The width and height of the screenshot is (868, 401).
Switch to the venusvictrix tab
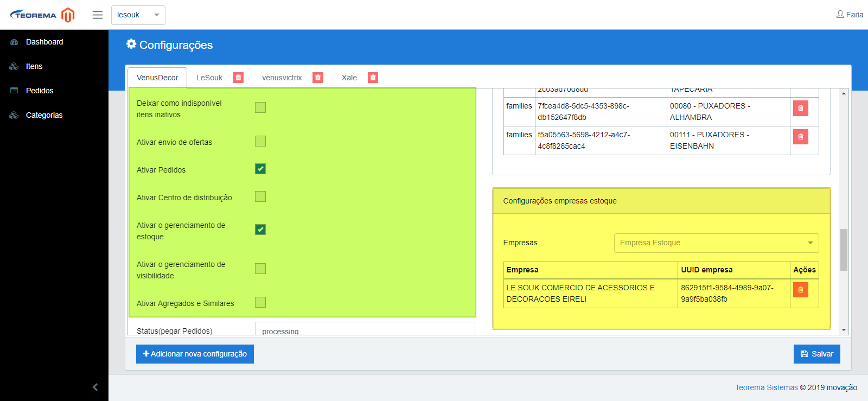tap(282, 78)
